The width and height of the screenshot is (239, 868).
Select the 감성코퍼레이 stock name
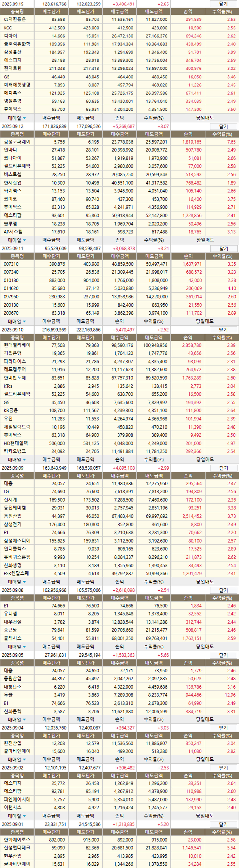pyautogui.click(x=17, y=142)
